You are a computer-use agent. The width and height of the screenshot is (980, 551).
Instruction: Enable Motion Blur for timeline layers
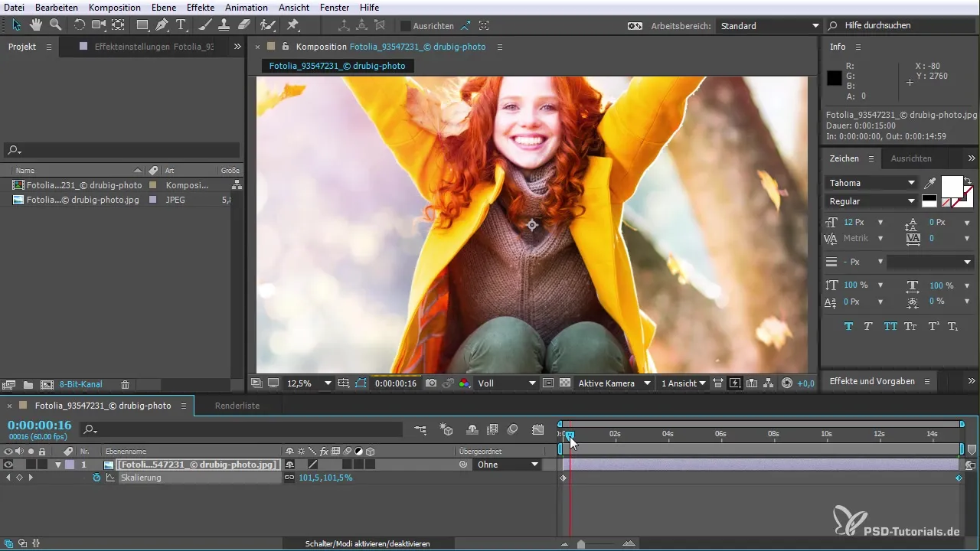pos(512,429)
